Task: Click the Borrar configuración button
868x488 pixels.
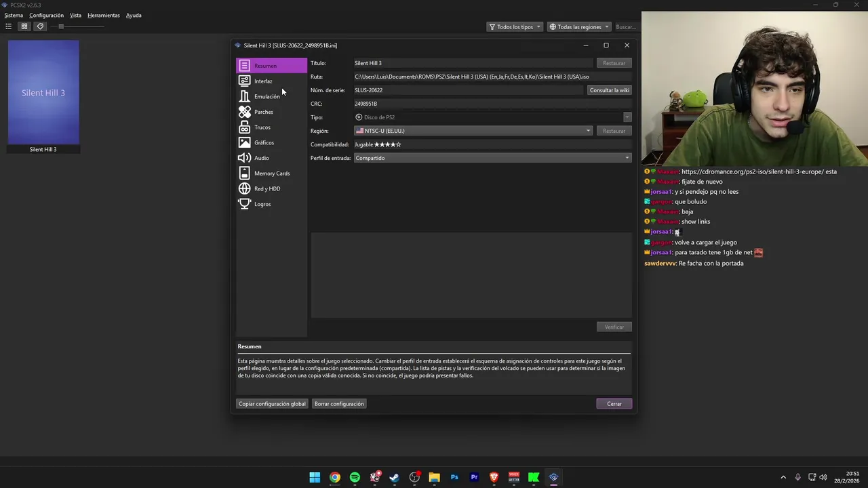Action: [x=339, y=404]
